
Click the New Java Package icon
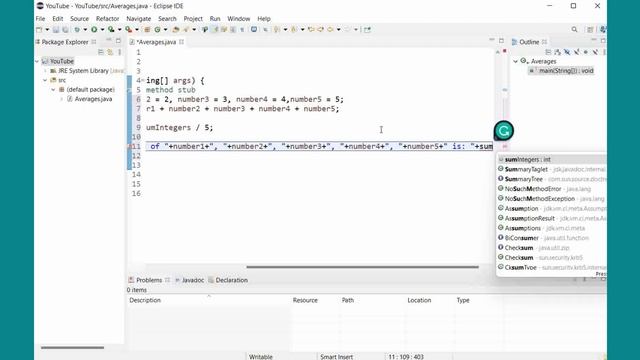147,29
